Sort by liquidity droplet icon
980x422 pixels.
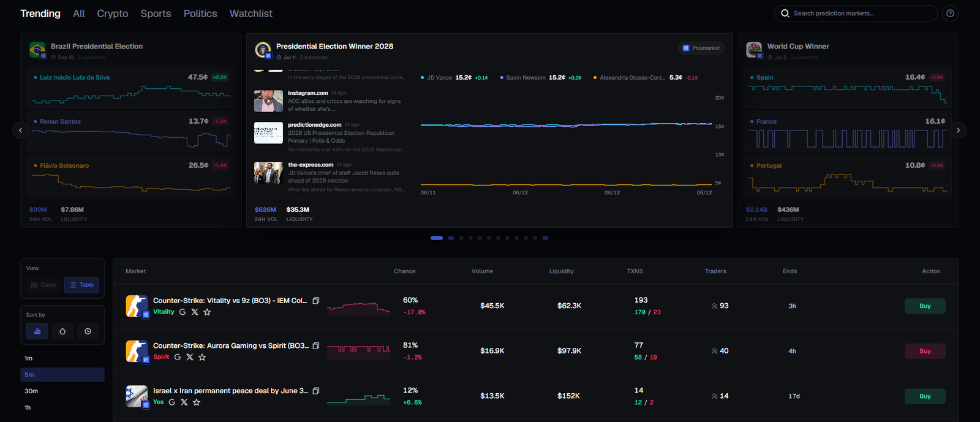point(62,331)
